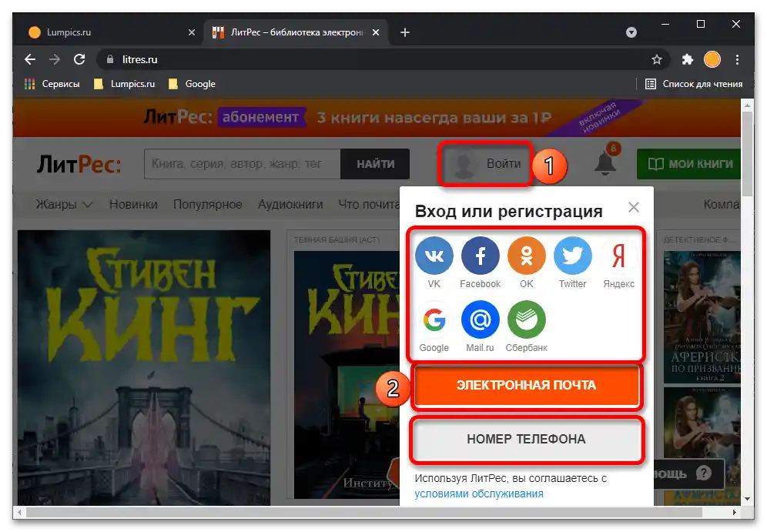The height and width of the screenshot is (532, 767).
Task: Open the Институт book cover thumbnail
Action: pyautogui.click(x=347, y=375)
